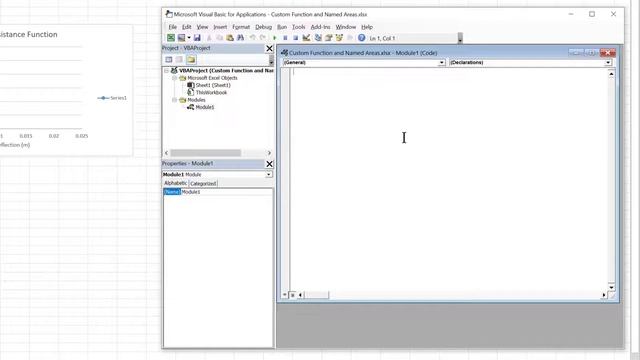Collapse the VBAProject root node
Viewport: 640px width, 360px height.
(x=167, y=71)
